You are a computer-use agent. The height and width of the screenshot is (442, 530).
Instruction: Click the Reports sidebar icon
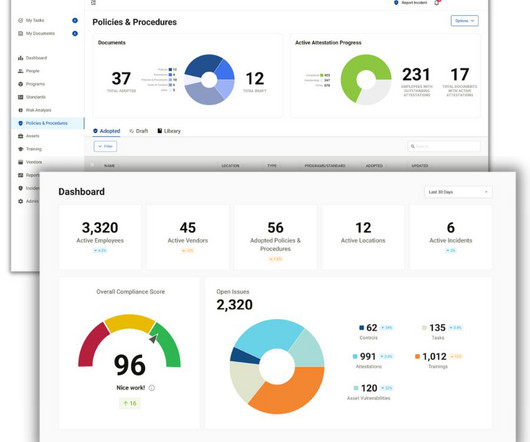[x=20, y=175]
